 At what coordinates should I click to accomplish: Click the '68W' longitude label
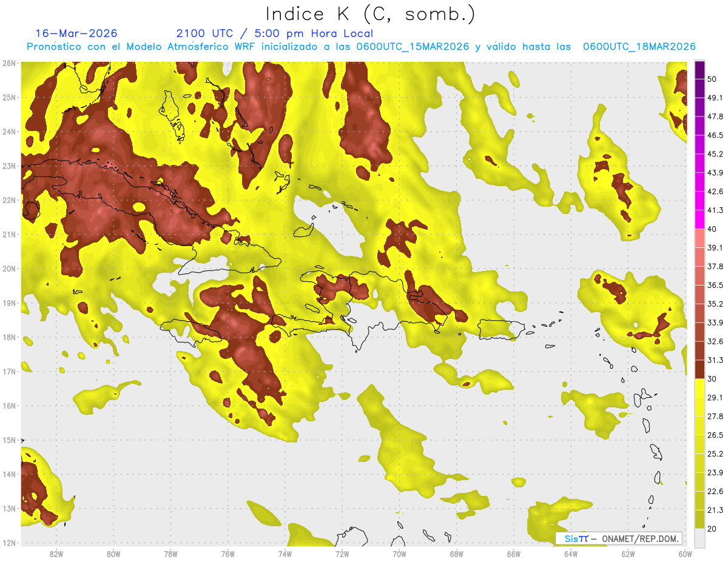tap(457, 554)
